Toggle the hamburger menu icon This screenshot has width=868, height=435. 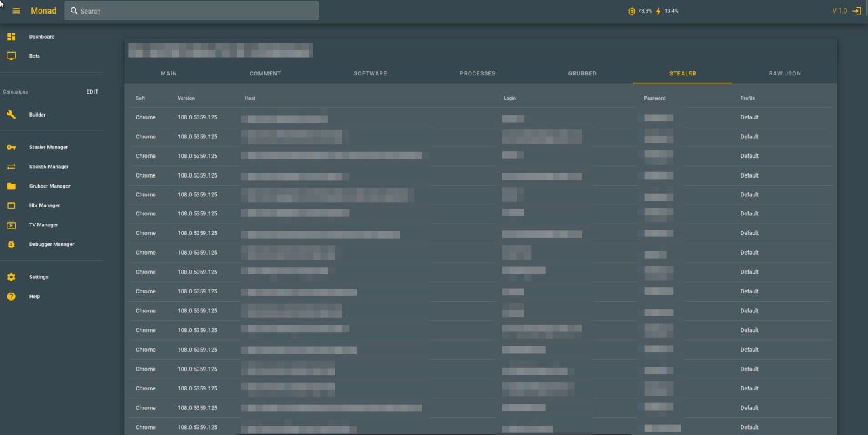pos(16,11)
